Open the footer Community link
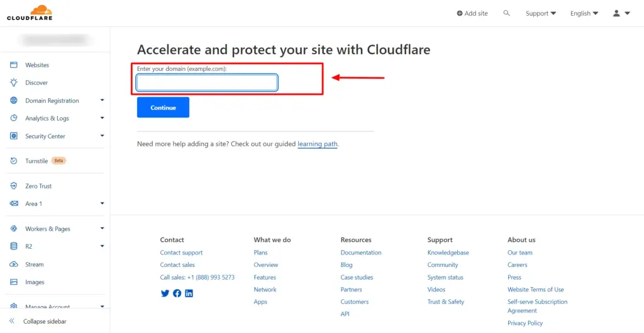644x333 pixels. coord(443,265)
